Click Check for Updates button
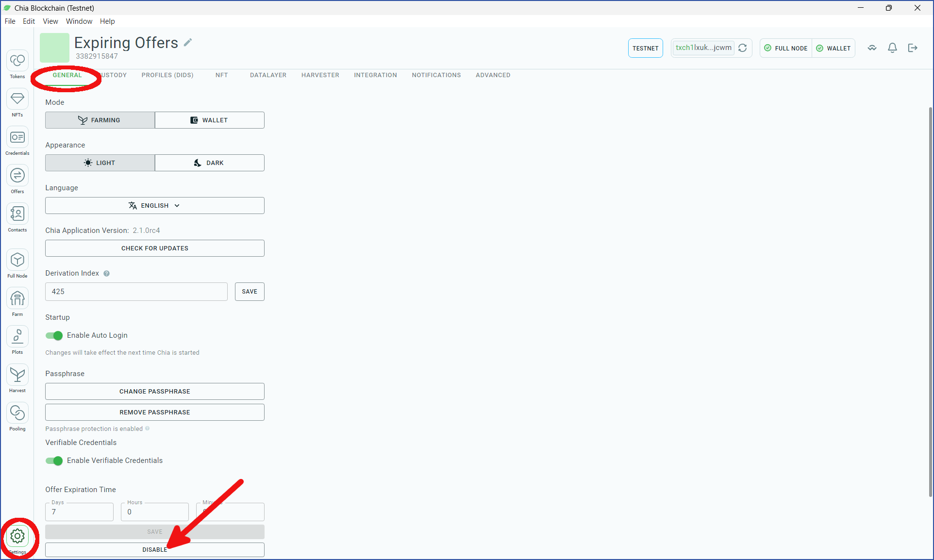This screenshot has height=560, width=934. coord(155,248)
